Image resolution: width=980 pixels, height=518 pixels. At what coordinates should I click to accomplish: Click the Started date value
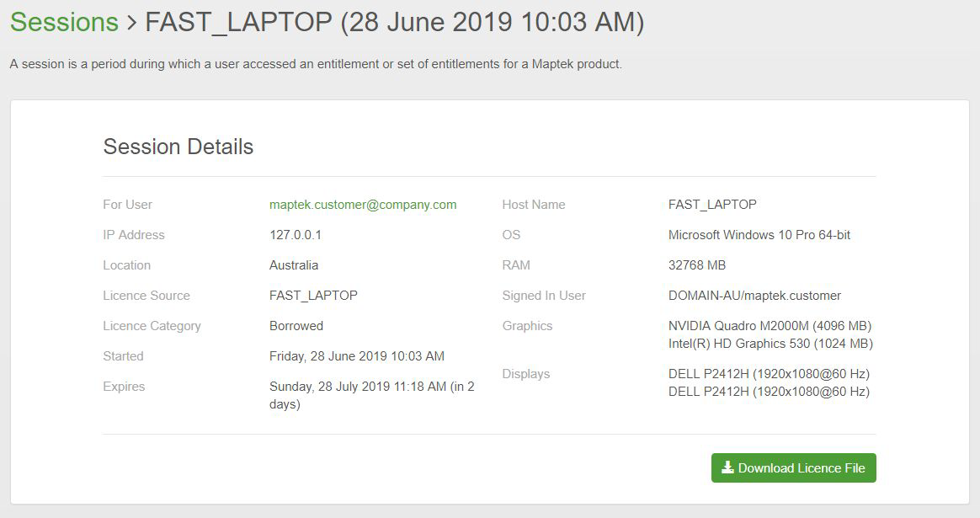point(357,356)
